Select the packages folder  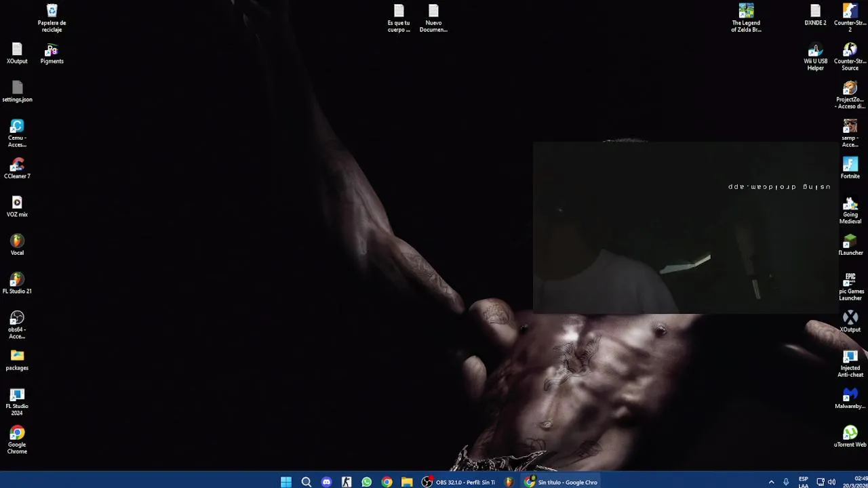tap(17, 361)
